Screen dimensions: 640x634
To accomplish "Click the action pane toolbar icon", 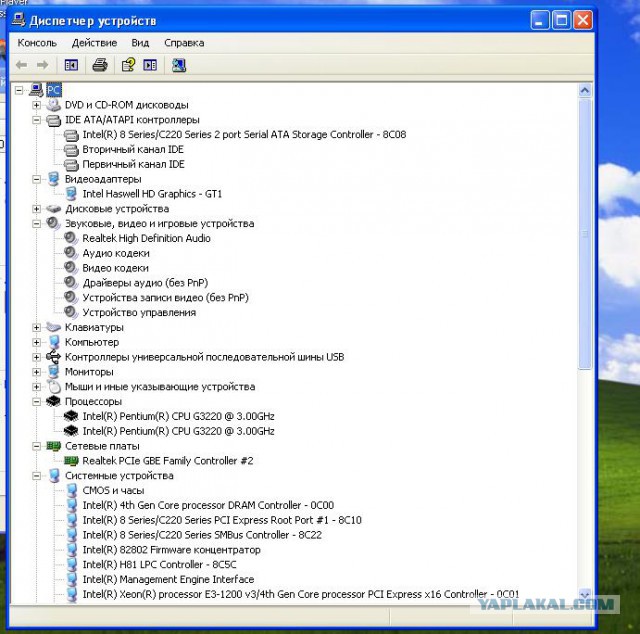I will point(150,65).
